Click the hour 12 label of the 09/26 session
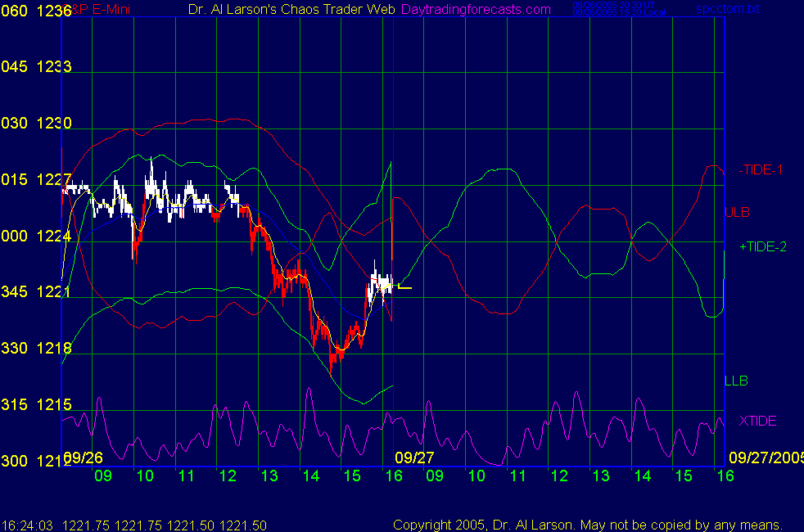This screenshot has height=532, width=804. tap(228, 476)
